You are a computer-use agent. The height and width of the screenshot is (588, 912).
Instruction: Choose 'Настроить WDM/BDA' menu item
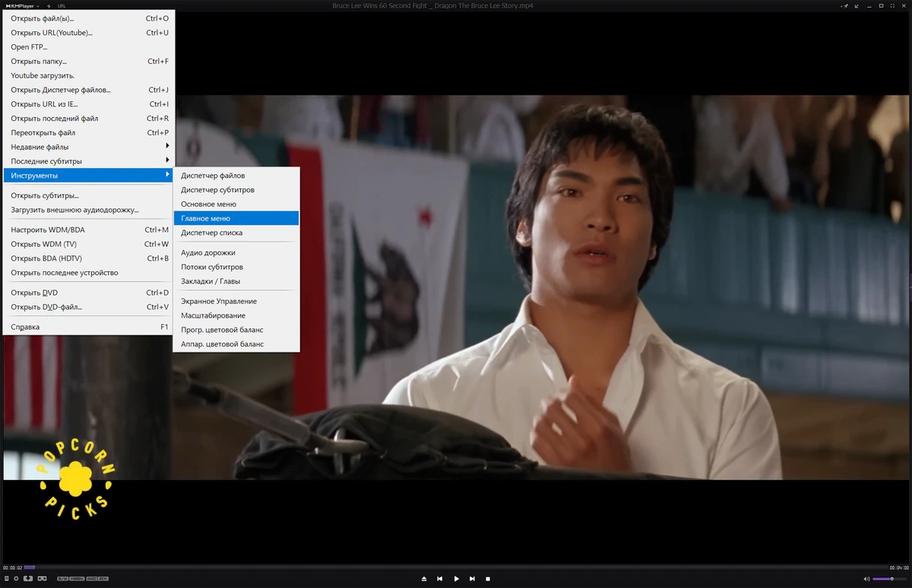[x=88, y=229]
